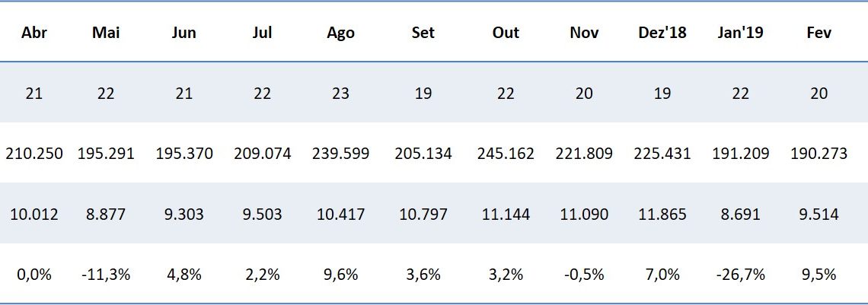868x305 pixels.
Task: Select the Abr column header
Action: click(x=34, y=33)
